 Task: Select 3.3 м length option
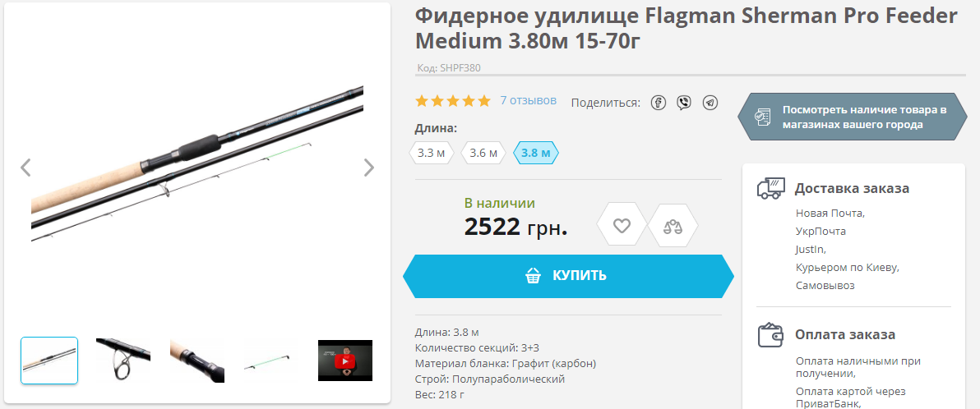432,153
